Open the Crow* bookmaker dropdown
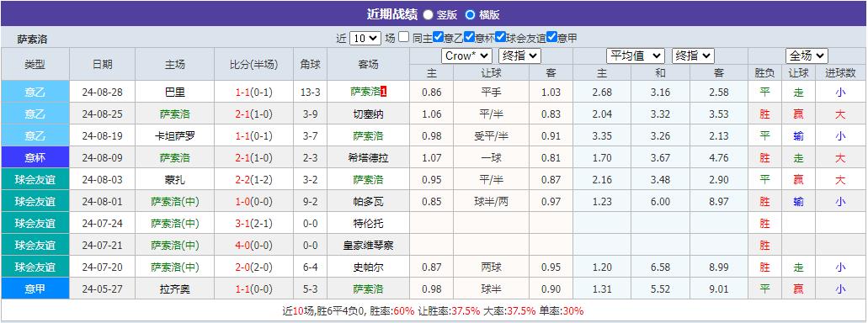 click(x=466, y=56)
